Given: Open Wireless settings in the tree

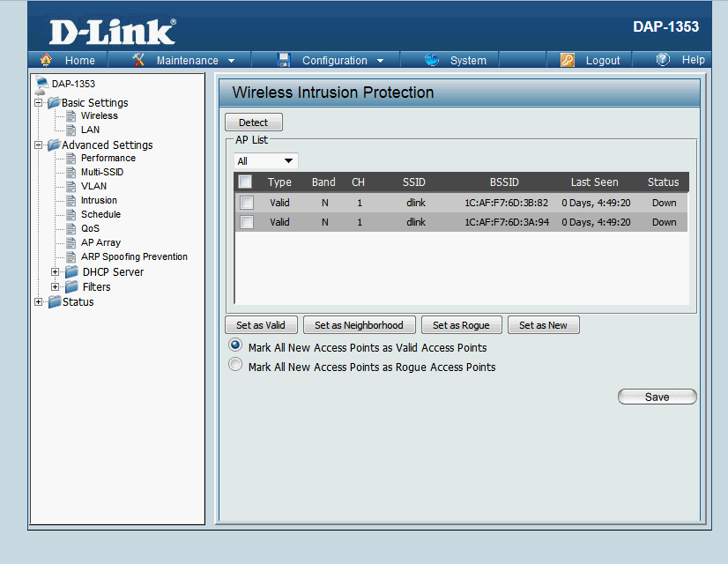Looking at the screenshot, I should pyautogui.click(x=100, y=115).
